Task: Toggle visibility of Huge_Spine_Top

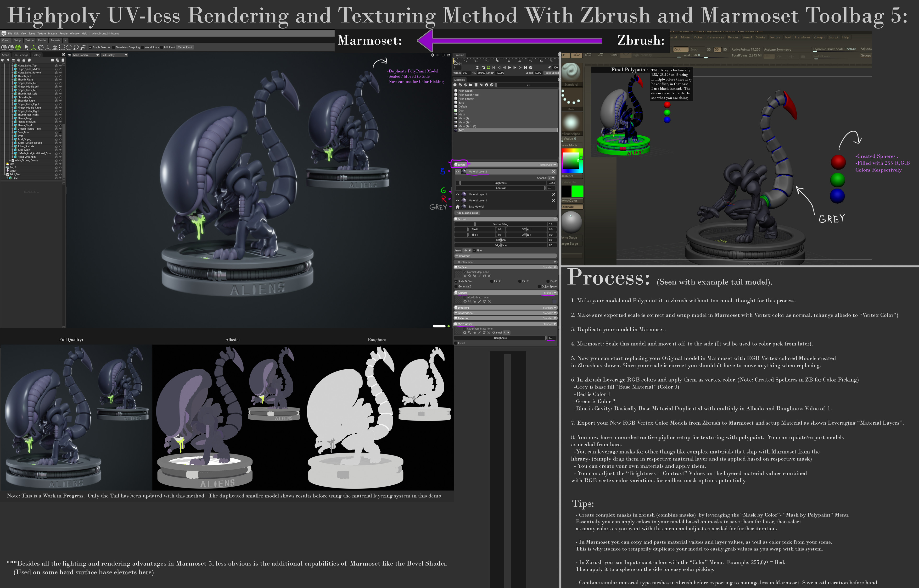Action: (x=60, y=66)
